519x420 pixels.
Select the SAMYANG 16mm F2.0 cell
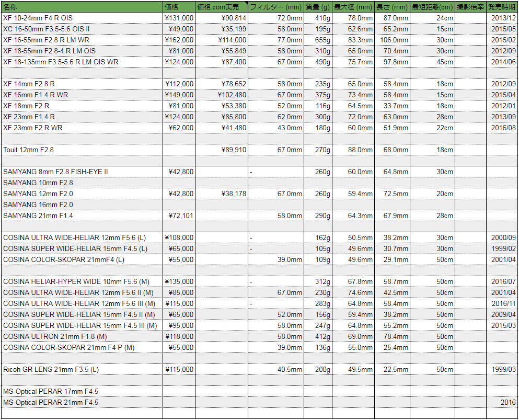pyautogui.click(x=82, y=205)
